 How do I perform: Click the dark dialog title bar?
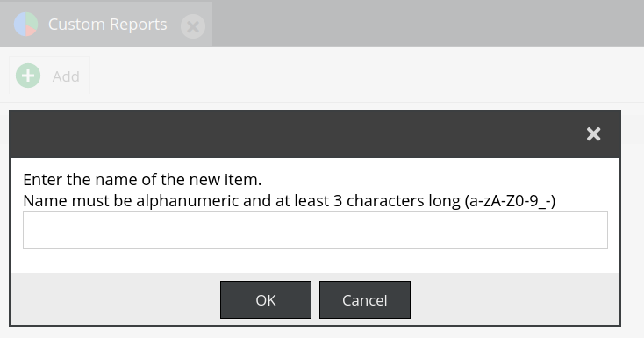(296, 134)
